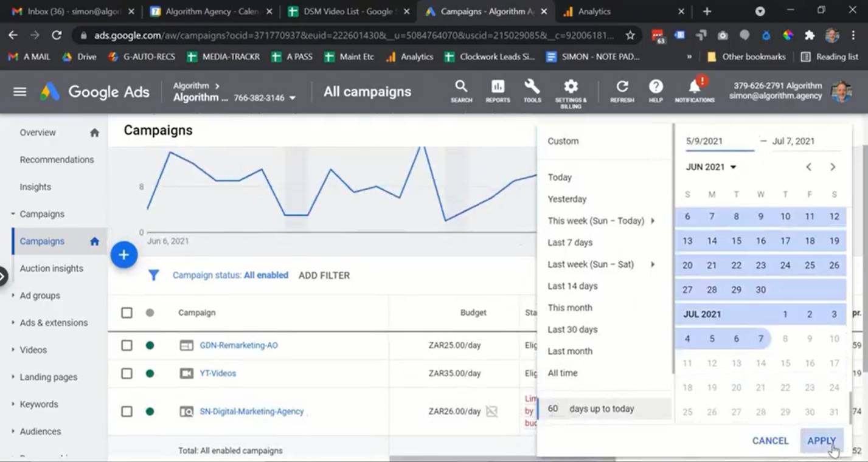Click the blue plus new campaign button
Image resolution: width=868 pixels, height=462 pixels.
point(123,255)
